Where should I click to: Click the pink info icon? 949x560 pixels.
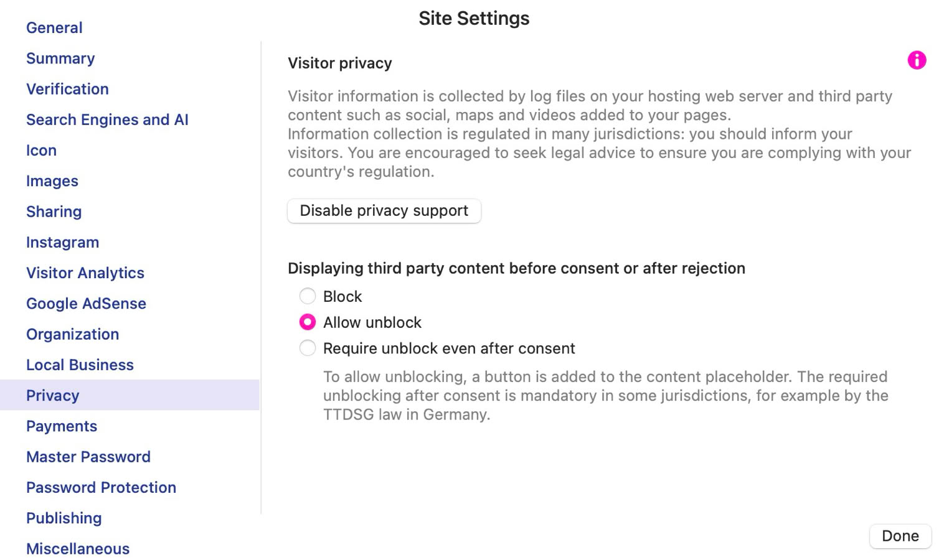click(917, 60)
